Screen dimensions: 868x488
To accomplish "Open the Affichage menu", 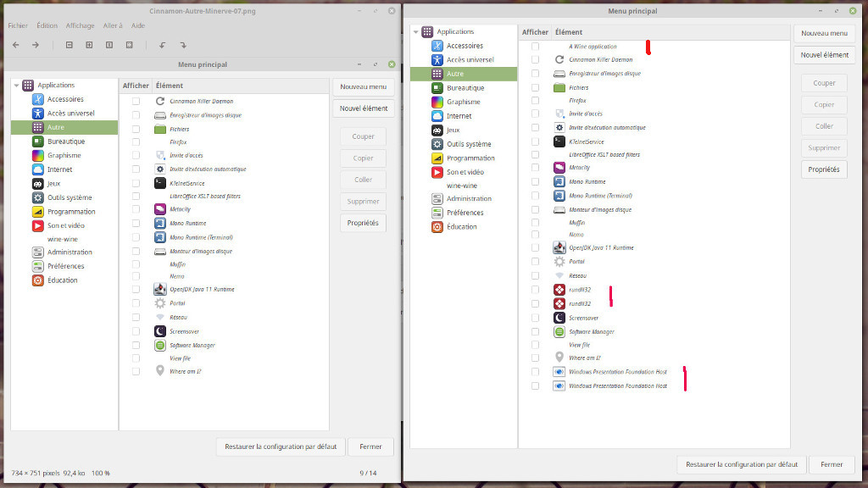I will coord(81,25).
